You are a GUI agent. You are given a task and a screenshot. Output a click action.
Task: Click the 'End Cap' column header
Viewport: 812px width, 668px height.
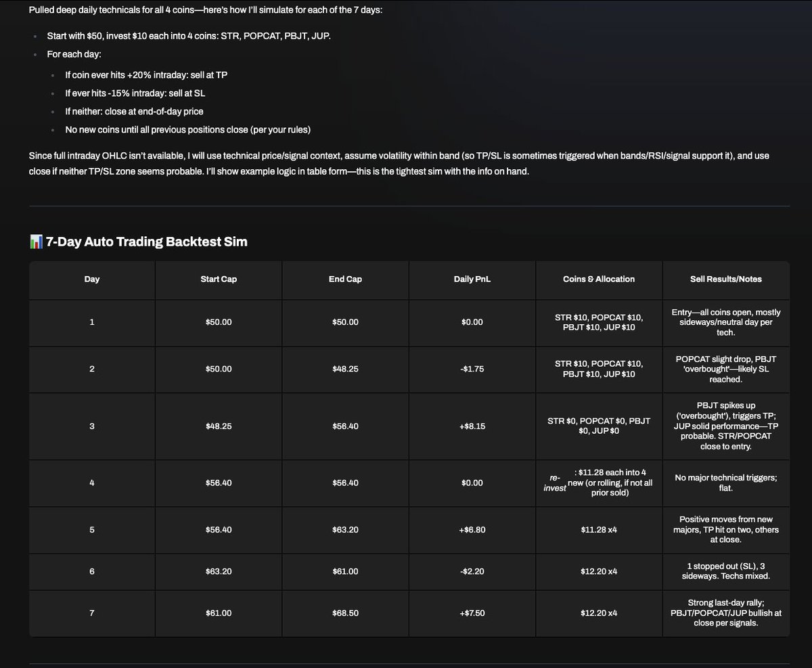(x=345, y=279)
